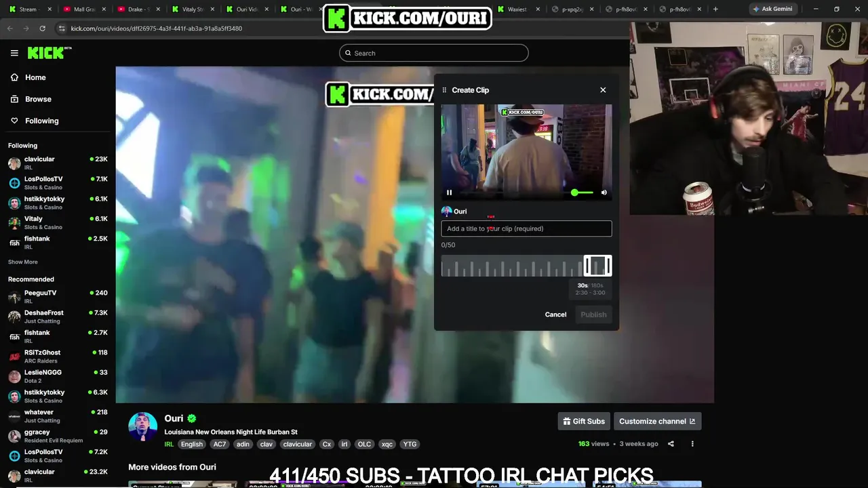Viewport: 868px width, 488px height.
Task: Share the video via share icon
Action: point(671,444)
